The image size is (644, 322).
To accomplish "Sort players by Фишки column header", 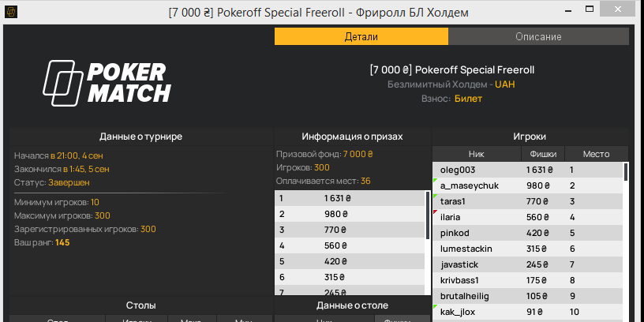I will (x=542, y=154).
